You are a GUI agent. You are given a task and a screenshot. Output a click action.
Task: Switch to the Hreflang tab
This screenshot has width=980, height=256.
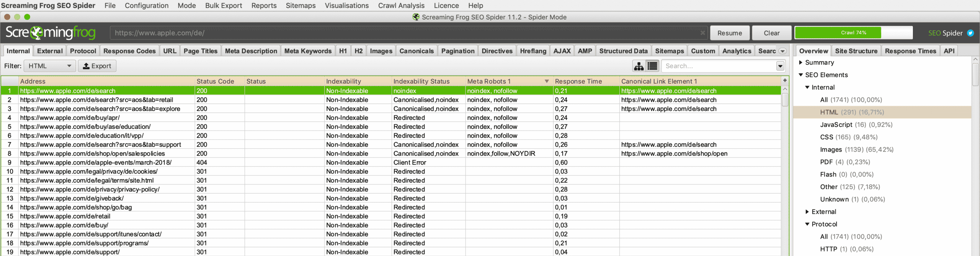(533, 51)
